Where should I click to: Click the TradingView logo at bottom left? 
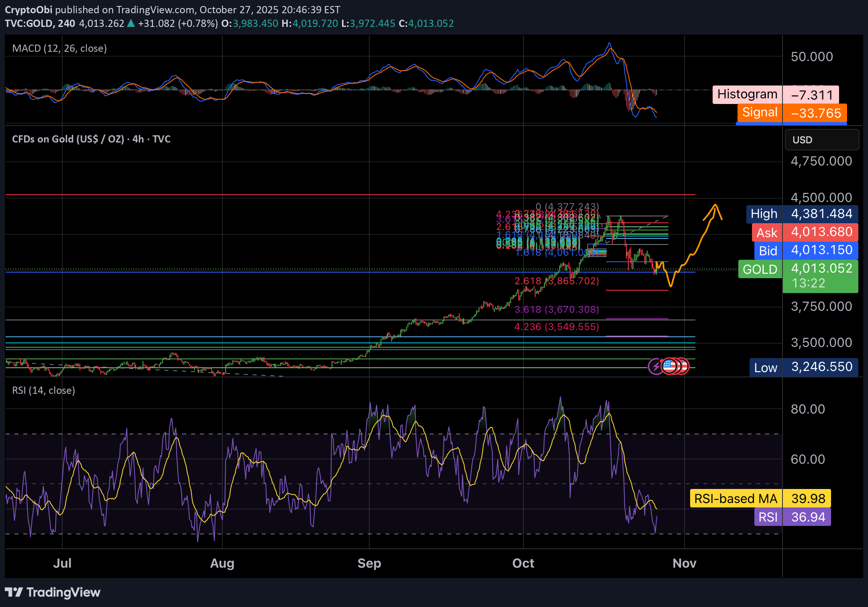tap(53, 592)
